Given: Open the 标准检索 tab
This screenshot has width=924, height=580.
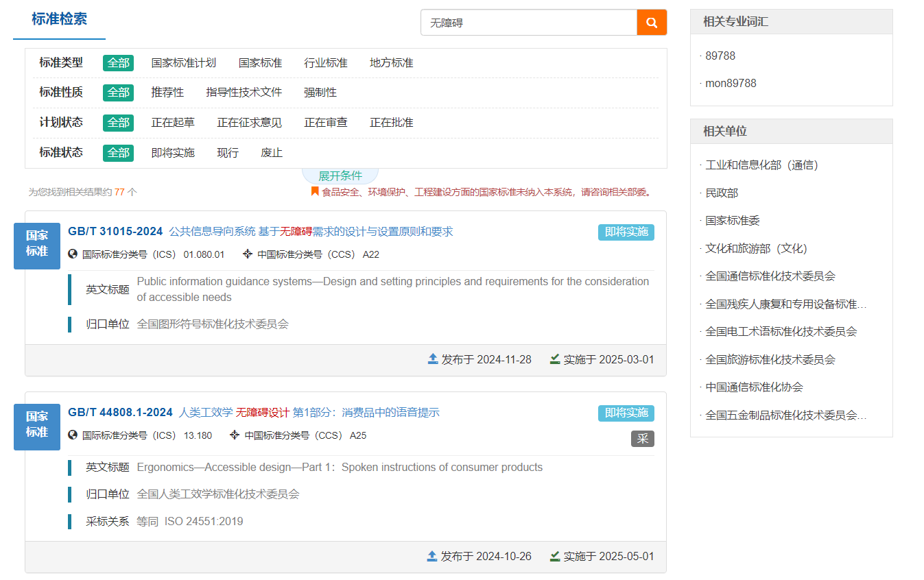Looking at the screenshot, I should point(59,19).
